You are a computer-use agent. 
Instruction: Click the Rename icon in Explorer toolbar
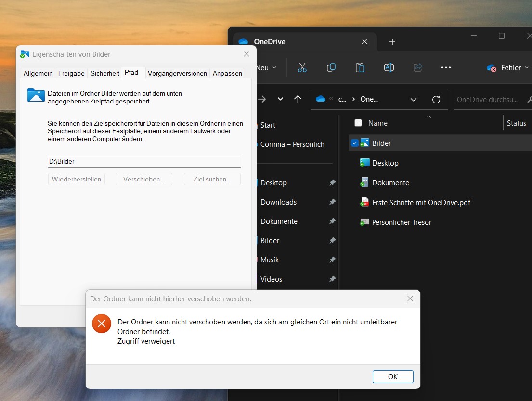tap(389, 67)
